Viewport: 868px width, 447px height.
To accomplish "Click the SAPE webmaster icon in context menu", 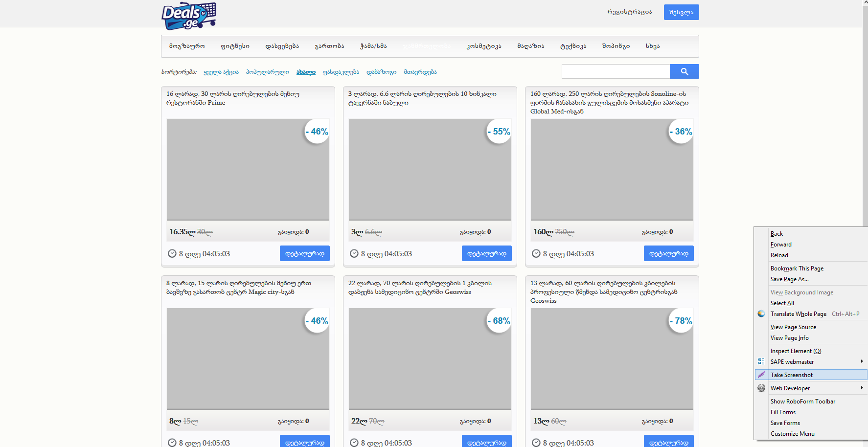I will click(761, 362).
